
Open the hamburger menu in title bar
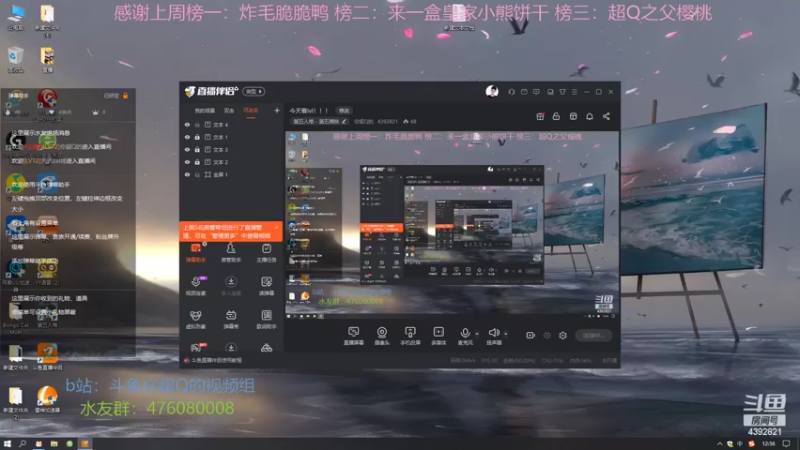click(x=574, y=92)
